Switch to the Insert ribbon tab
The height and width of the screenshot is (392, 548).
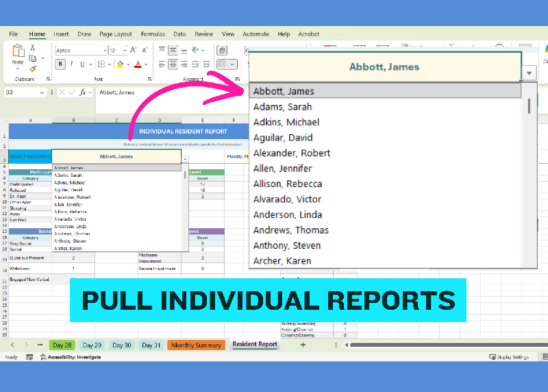(x=61, y=34)
